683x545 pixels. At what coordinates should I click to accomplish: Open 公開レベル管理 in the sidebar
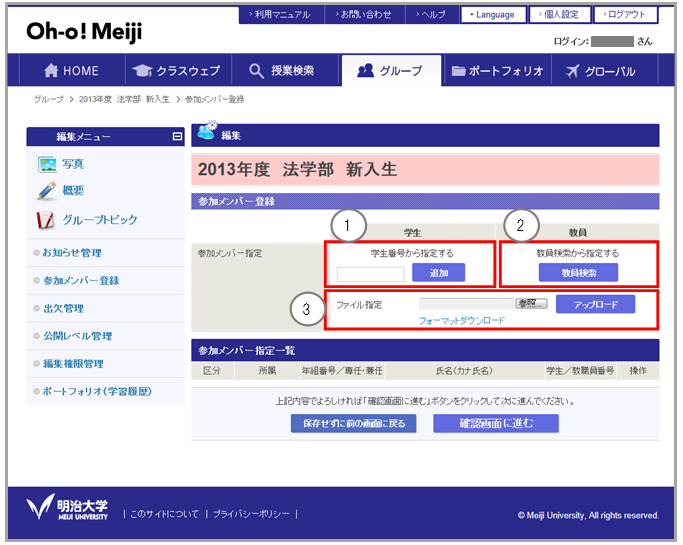[78, 336]
